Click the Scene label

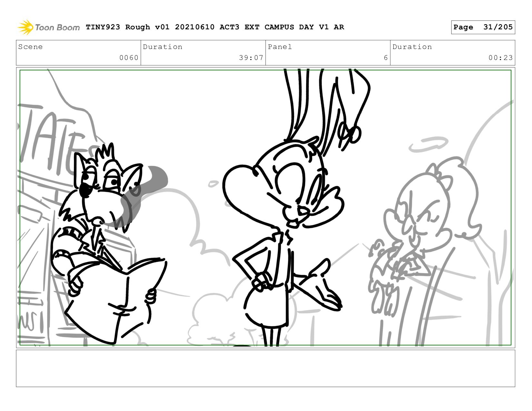point(30,47)
